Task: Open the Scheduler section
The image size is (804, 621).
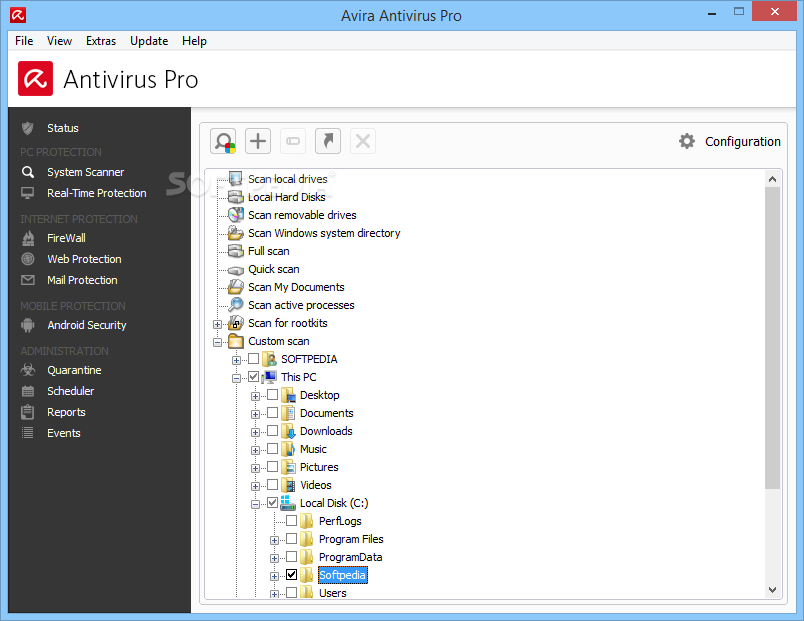Action: (71, 391)
